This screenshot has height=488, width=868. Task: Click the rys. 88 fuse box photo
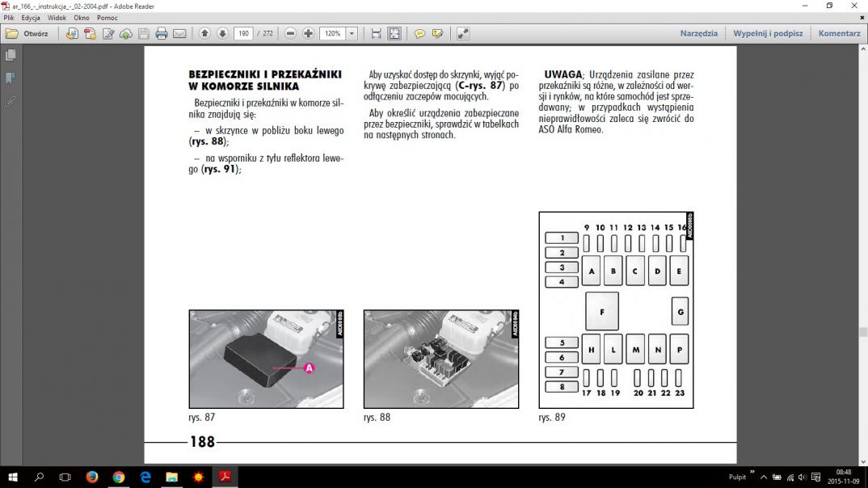[441, 359]
